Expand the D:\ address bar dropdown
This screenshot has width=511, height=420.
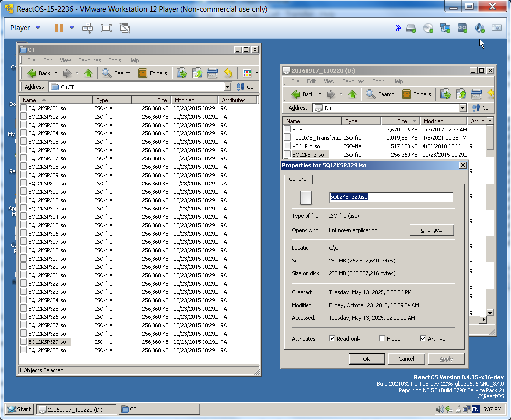[x=463, y=108]
